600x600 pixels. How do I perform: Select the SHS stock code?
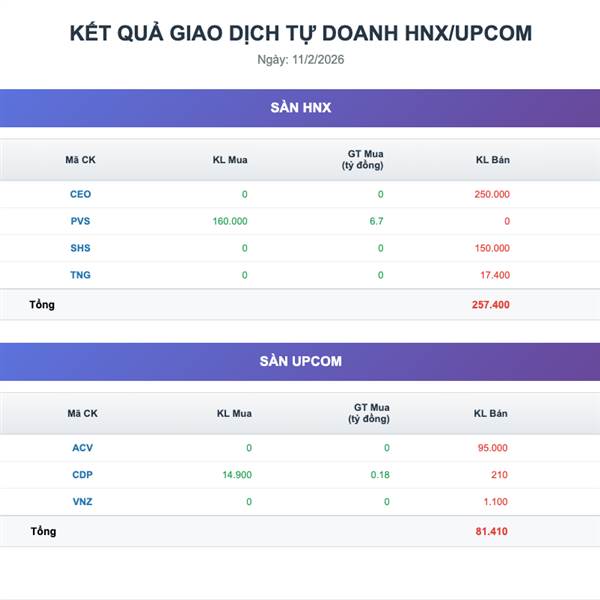80,248
